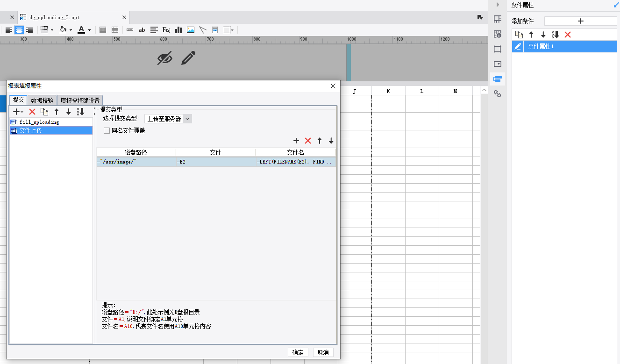620x364 pixels.
Task: Click the 确定 button
Action: click(298, 352)
